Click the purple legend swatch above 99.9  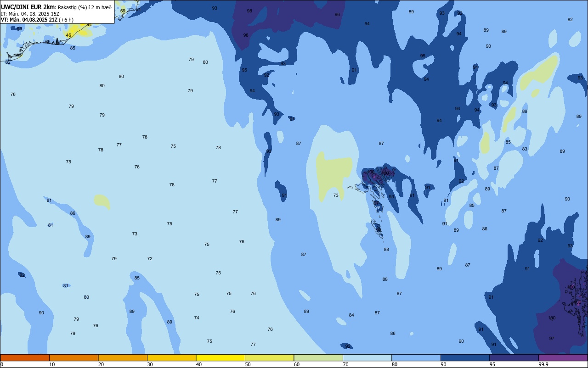[x=563, y=357]
